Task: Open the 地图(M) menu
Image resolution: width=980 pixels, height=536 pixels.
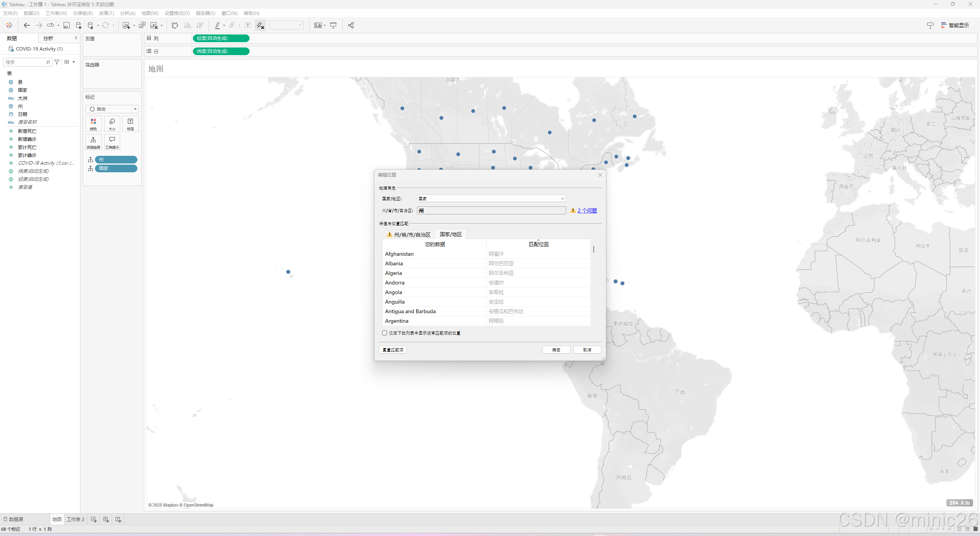Action: (150, 13)
